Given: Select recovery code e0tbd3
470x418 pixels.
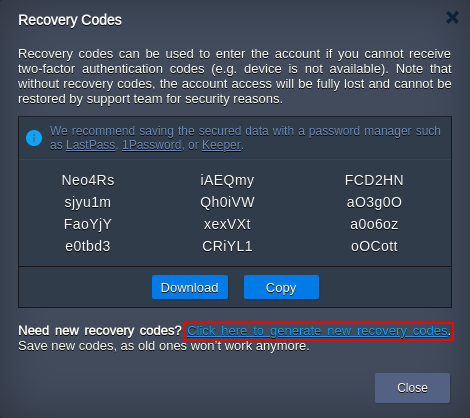Looking at the screenshot, I should coord(88,246).
